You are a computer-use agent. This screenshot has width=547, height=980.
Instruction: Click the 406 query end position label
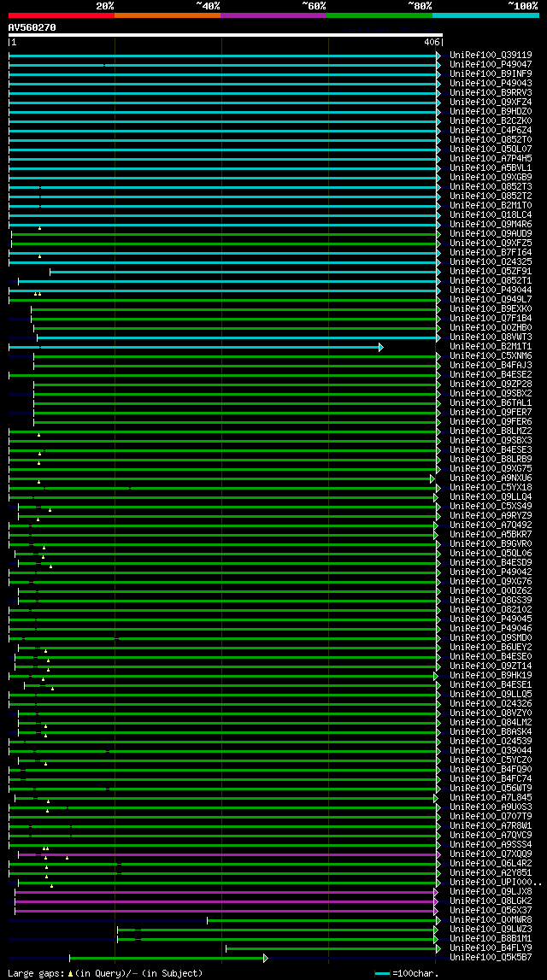point(432,43)
